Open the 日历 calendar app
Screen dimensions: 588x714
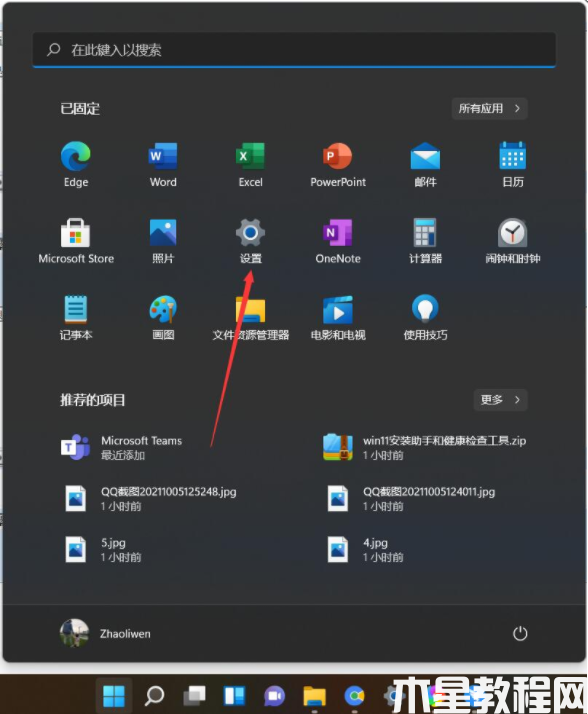[x=513, y=164]
